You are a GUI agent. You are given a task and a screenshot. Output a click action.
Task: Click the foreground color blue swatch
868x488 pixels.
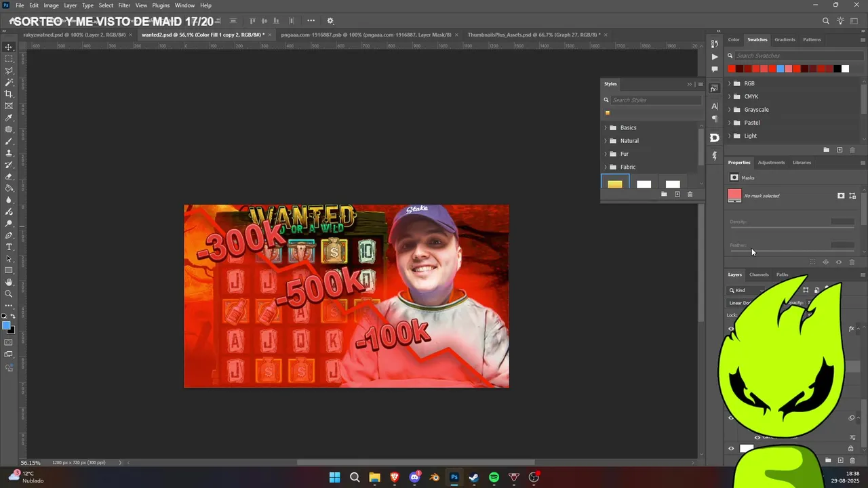6,326
